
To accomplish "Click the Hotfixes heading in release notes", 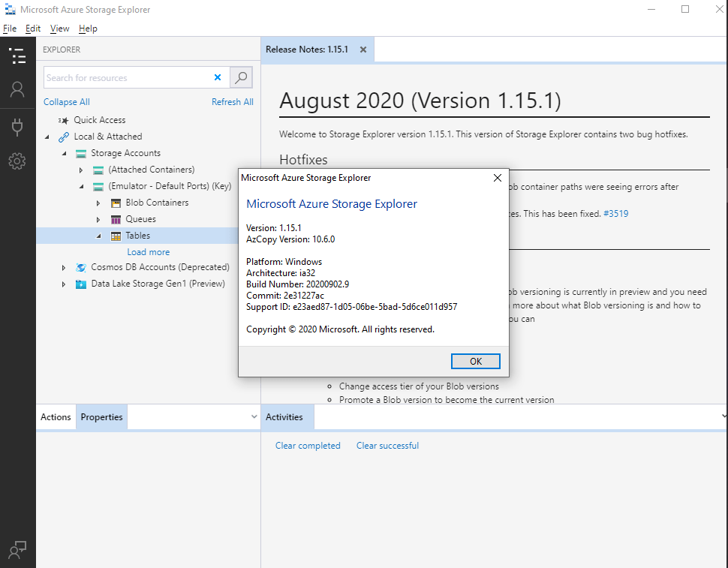I will pos(304,160).
